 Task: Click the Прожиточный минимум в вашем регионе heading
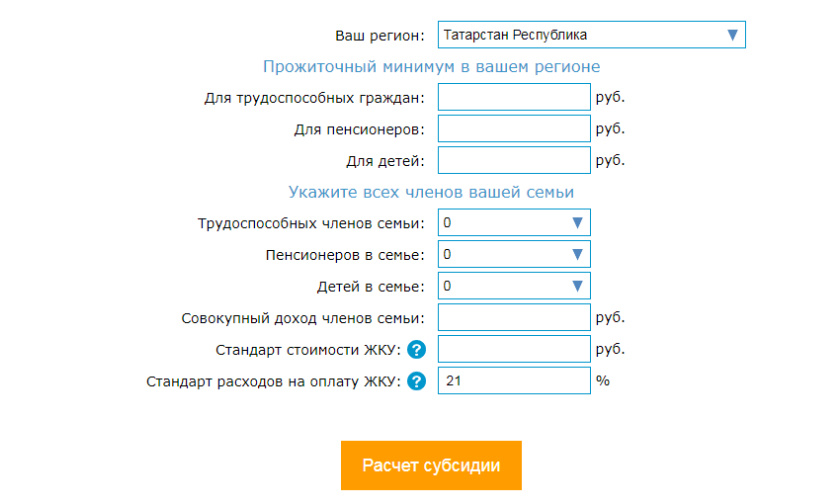pyautogui.click(x=431, y=67)
